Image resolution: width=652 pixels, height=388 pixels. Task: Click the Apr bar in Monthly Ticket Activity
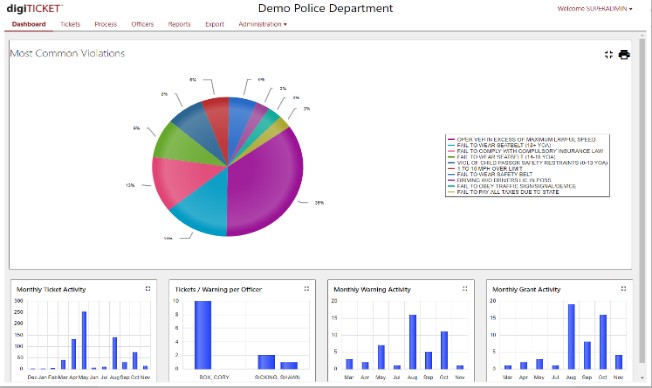tap(74, 354)
